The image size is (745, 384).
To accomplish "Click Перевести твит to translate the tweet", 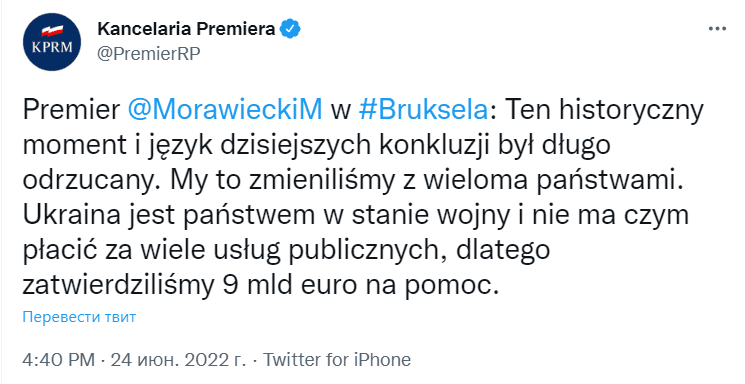I will pyautogui.click(x=79, y=317).
